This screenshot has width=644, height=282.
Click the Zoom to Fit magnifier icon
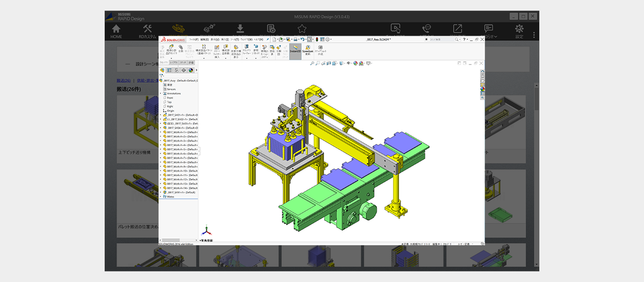click(x=312, y=63)
